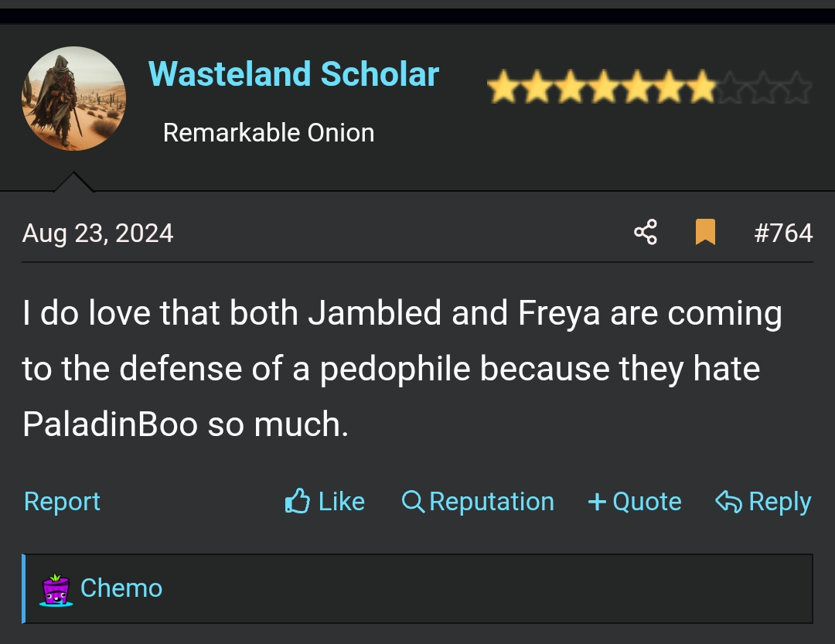Screen dimensions: 835x644
Task: Open Wasteland Scholar's avatar picture
Action: pos(73,98)
